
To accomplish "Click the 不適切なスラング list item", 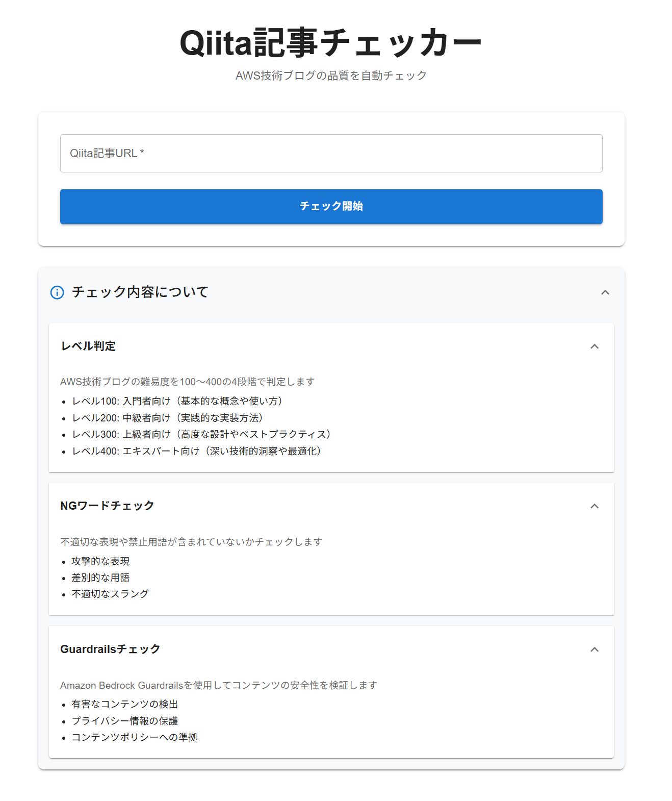I will (x=110, y=594).
